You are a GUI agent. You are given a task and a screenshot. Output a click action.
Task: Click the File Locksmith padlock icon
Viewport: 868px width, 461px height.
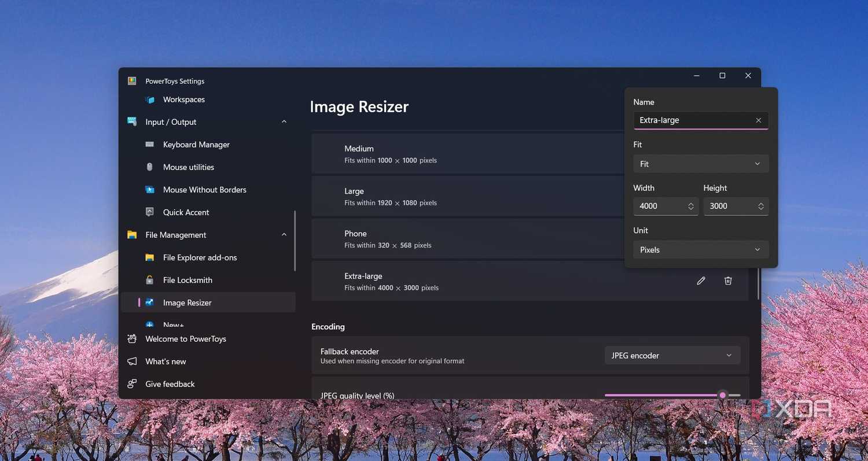(150, 280)
